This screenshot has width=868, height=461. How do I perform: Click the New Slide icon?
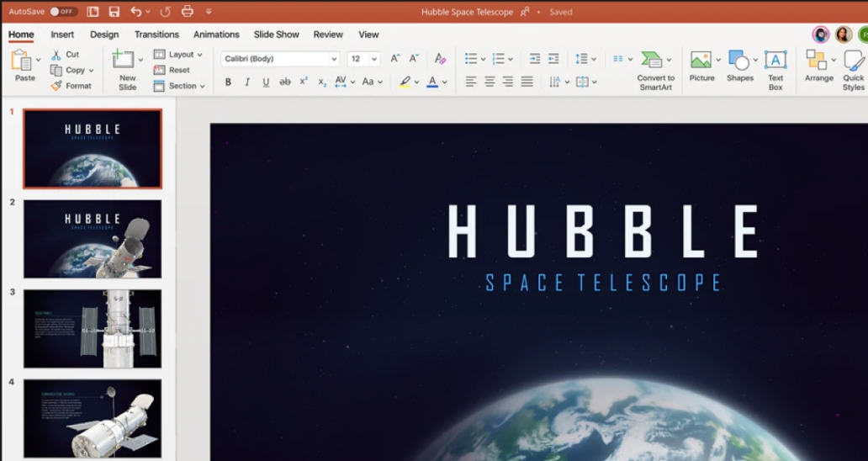124,59
